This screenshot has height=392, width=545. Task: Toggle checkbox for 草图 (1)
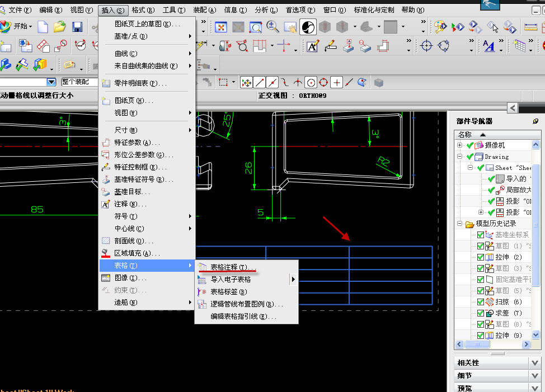[x=481, y=246]
